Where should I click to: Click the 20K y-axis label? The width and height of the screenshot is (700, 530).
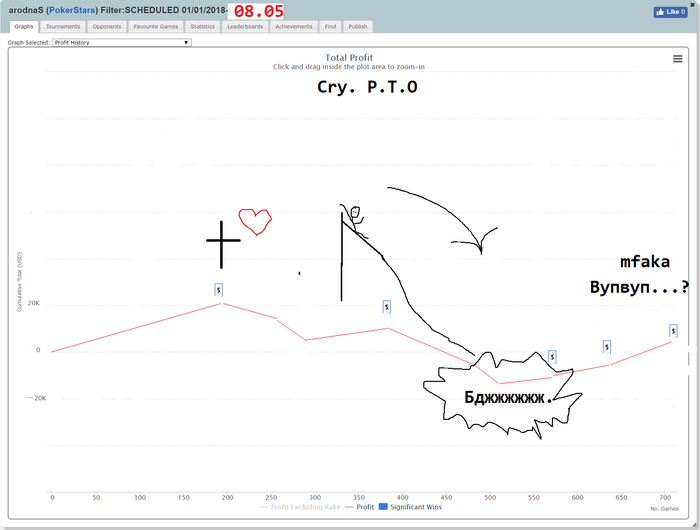[34, 303]
